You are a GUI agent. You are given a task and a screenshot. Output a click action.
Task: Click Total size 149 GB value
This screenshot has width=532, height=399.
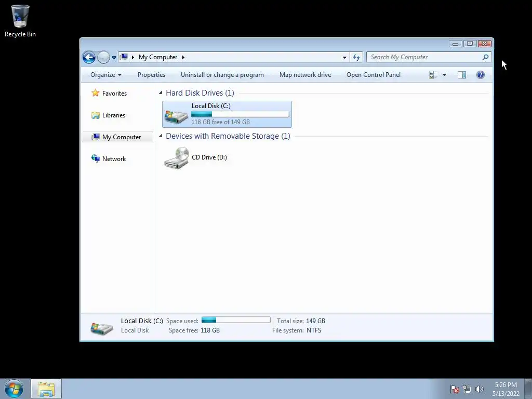click(315, 321)
